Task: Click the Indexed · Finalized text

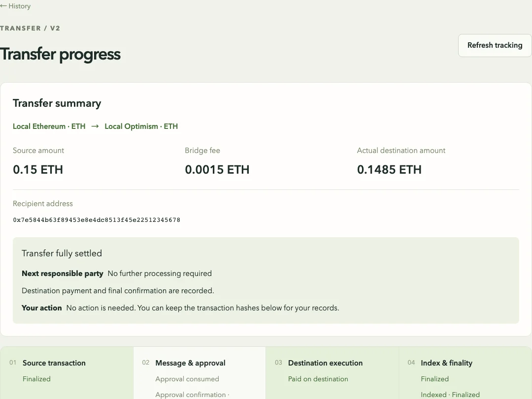Action: click(450, 395)
